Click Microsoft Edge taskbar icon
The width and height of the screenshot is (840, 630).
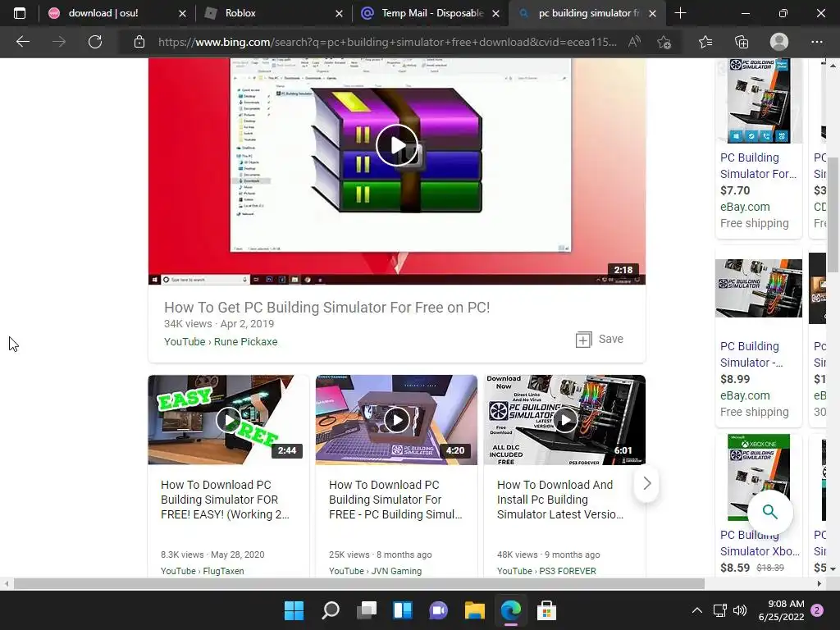point(510,610)
